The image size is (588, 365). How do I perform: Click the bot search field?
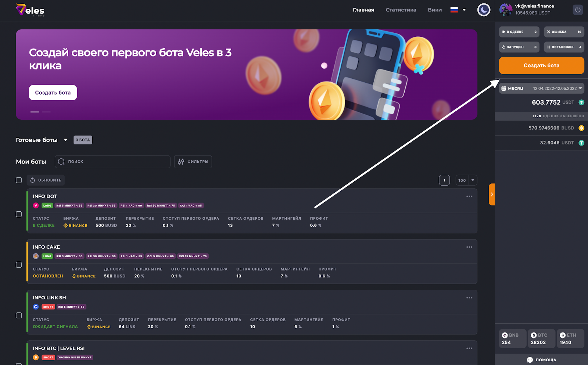click(x=112, y=162)
